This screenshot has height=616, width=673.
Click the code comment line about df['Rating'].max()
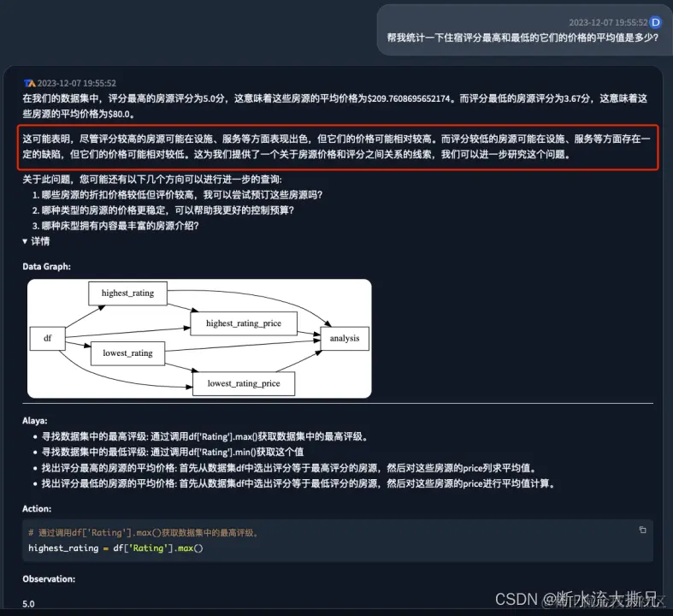click(143, 533)
